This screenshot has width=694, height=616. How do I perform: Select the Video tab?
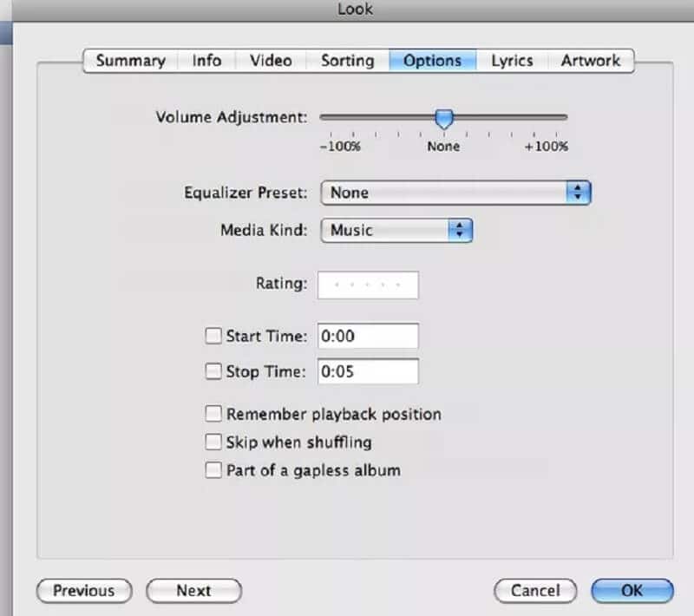(271, 61)
